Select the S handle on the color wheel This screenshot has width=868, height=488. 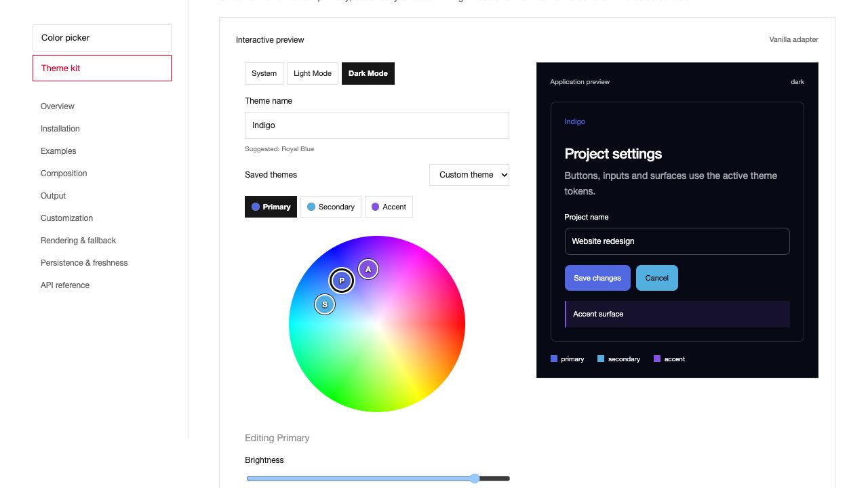coord(325,304)
